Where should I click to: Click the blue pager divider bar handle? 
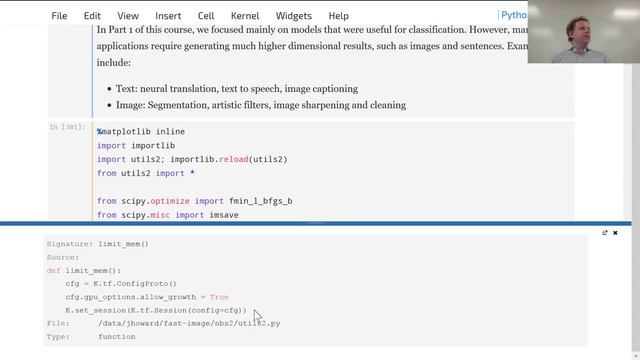point(316,223)
